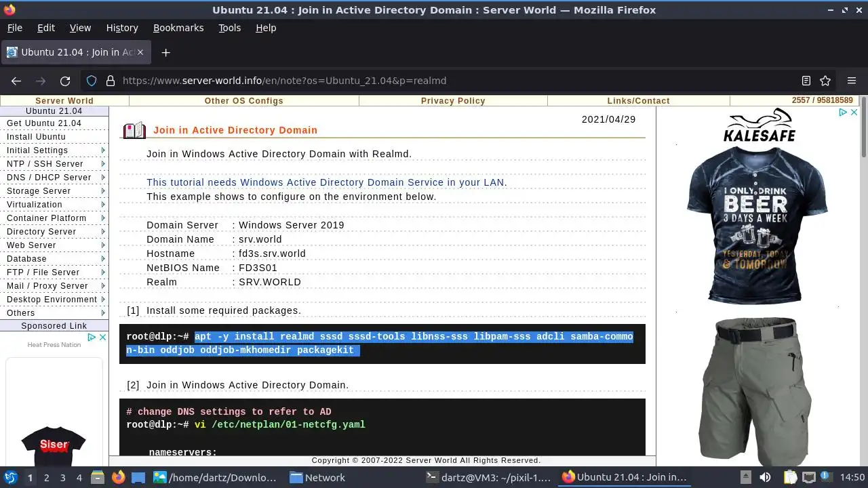The height and width of the screenshot is (488, 868).
Task: Switch to workspace 3
Action: pyautogui.click(x=62, y=478)
